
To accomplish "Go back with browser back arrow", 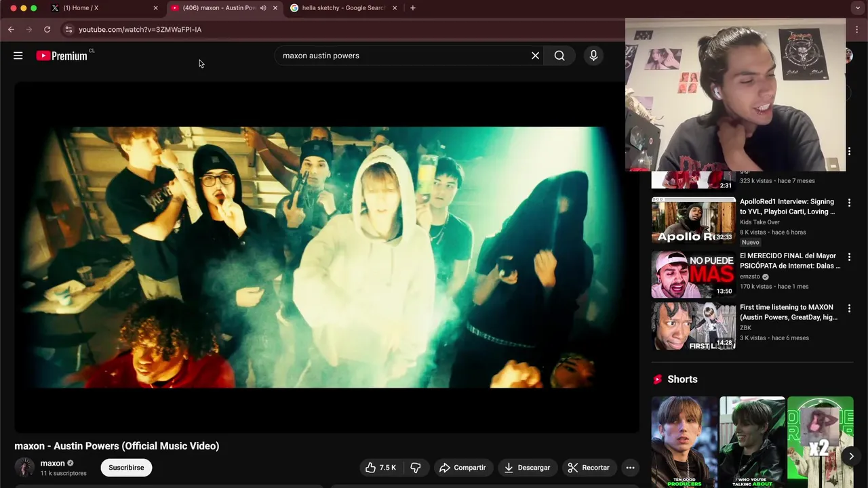I will 11,29.
